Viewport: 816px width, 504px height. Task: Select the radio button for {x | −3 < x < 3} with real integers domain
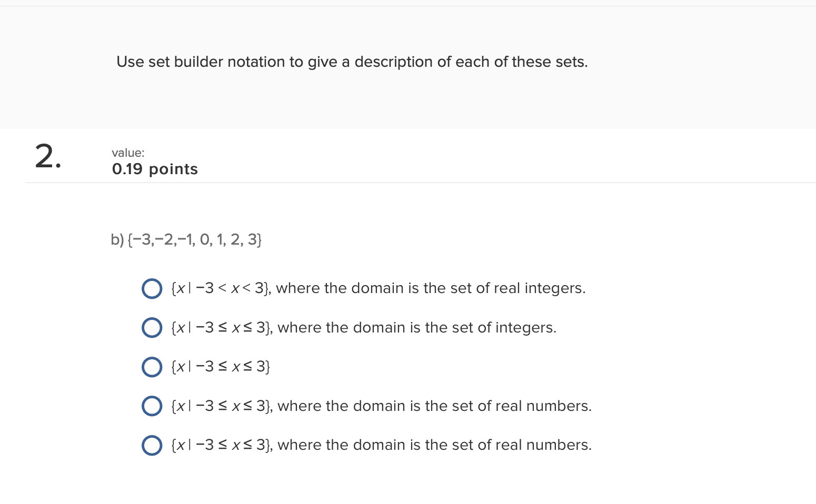152,288
